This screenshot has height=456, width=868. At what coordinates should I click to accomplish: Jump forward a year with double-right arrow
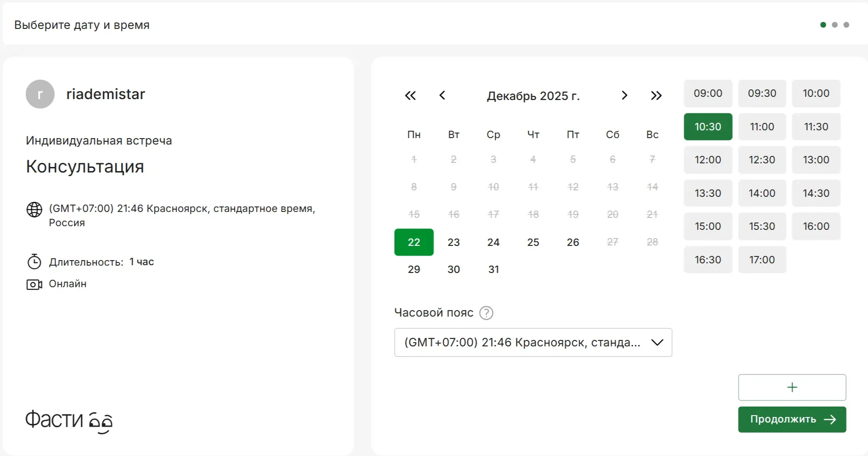coord(656,95)
